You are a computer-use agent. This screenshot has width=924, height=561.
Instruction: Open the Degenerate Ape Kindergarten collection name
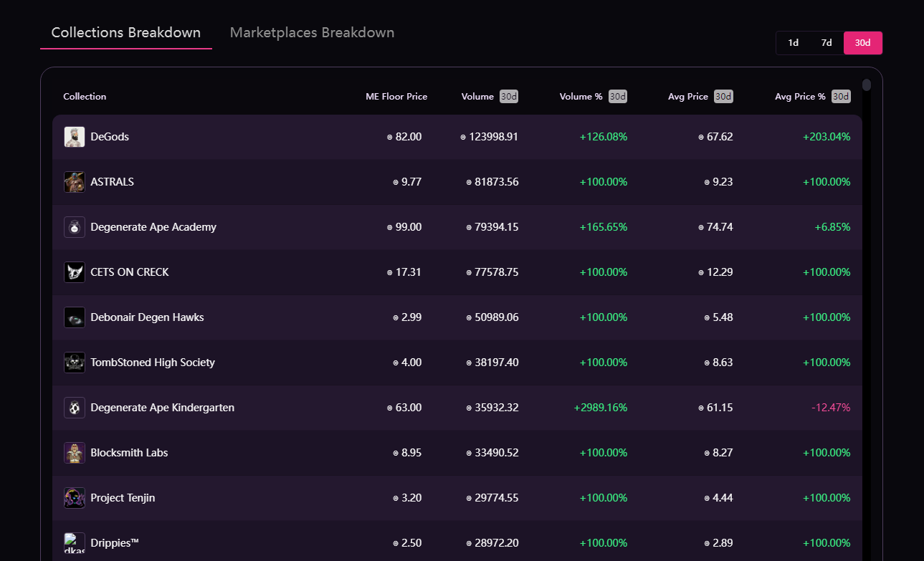pyautogui.click(x=163, y=408)
